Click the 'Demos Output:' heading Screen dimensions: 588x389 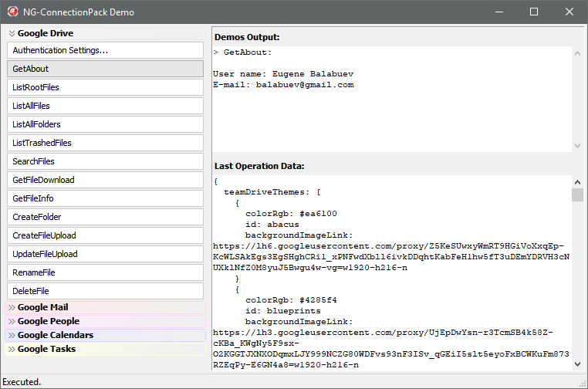point(247,37)
